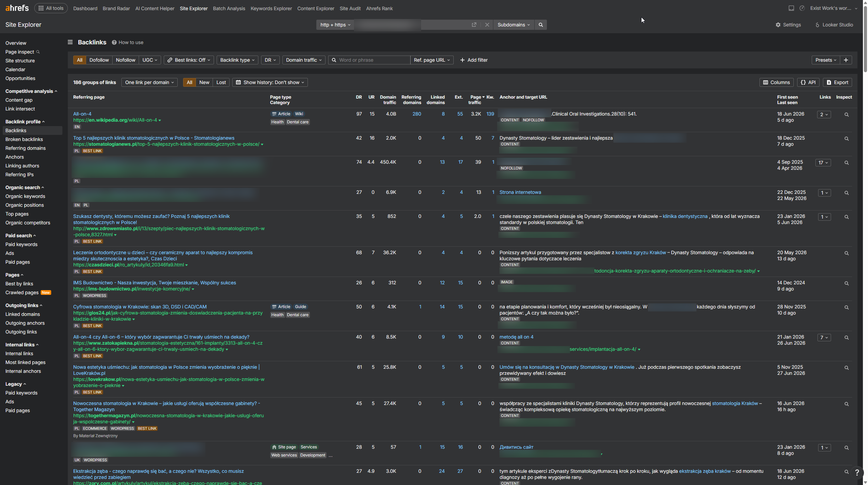Viewport: 868px width, 485px height.
Task: Expand the 17 links dropdown
Action: 823,163
